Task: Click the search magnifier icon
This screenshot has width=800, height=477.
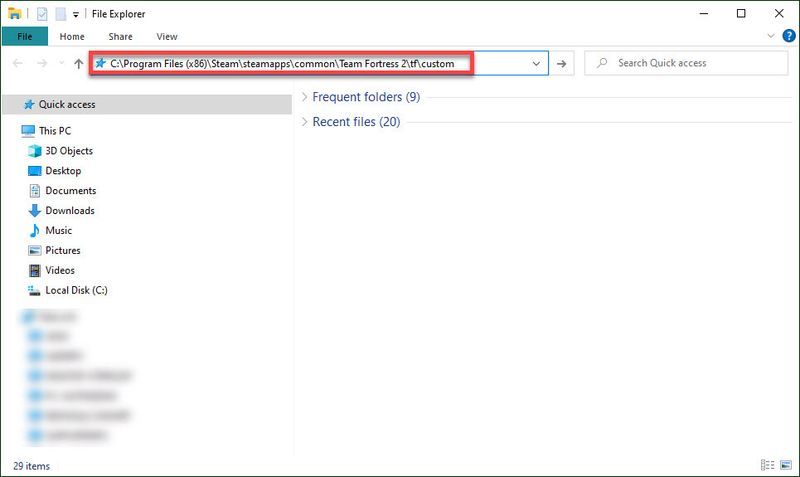Action: click(602, 63)
